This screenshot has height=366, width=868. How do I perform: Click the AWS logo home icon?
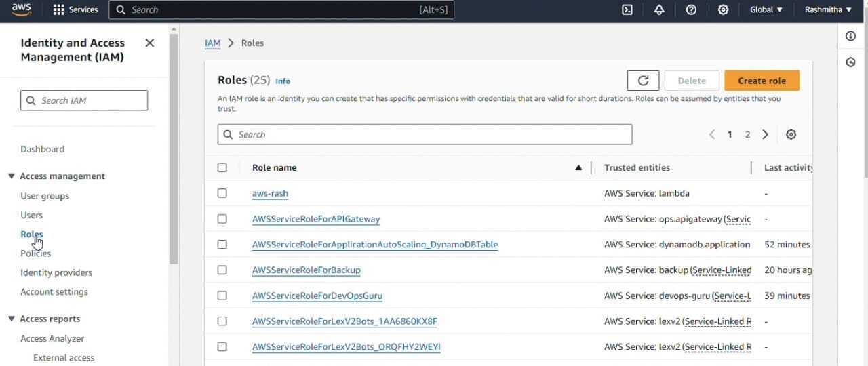(x=22, y=9)
